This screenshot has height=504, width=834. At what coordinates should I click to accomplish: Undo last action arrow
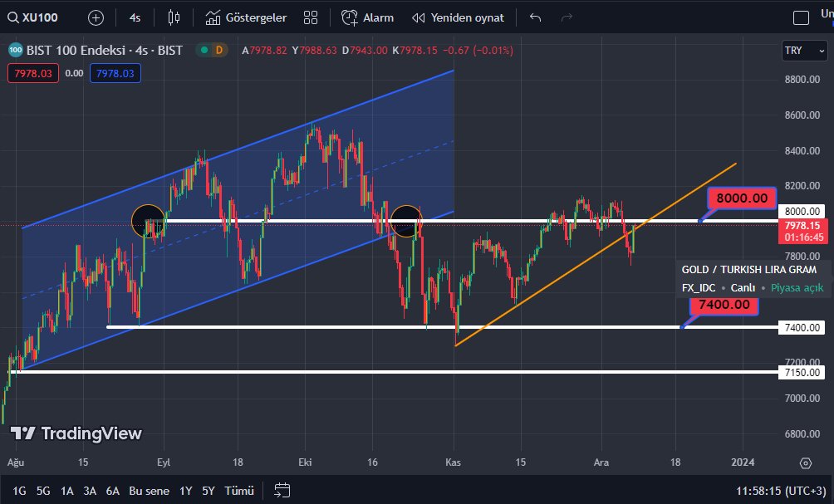pyautogui.click(x=536, y=17)
